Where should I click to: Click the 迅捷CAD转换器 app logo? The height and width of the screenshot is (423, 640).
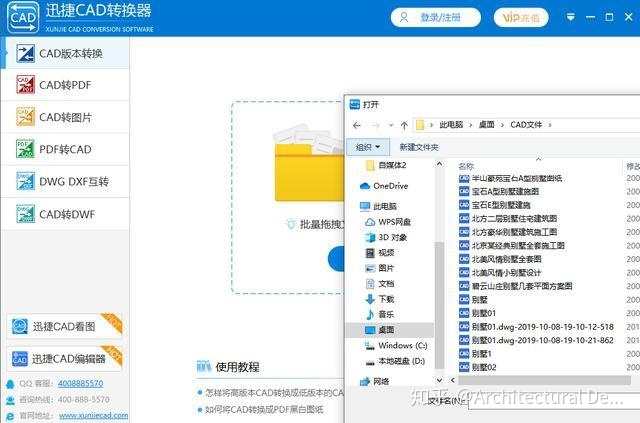(x=23, y=18)
